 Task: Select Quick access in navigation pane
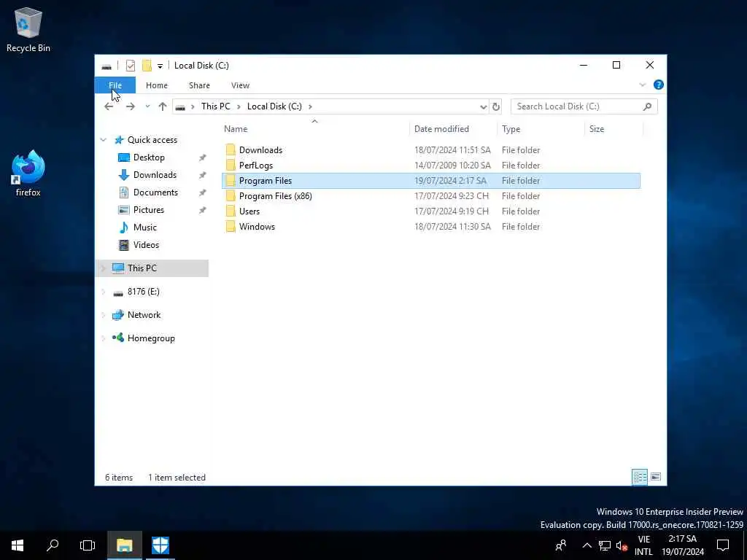point(152,140)
